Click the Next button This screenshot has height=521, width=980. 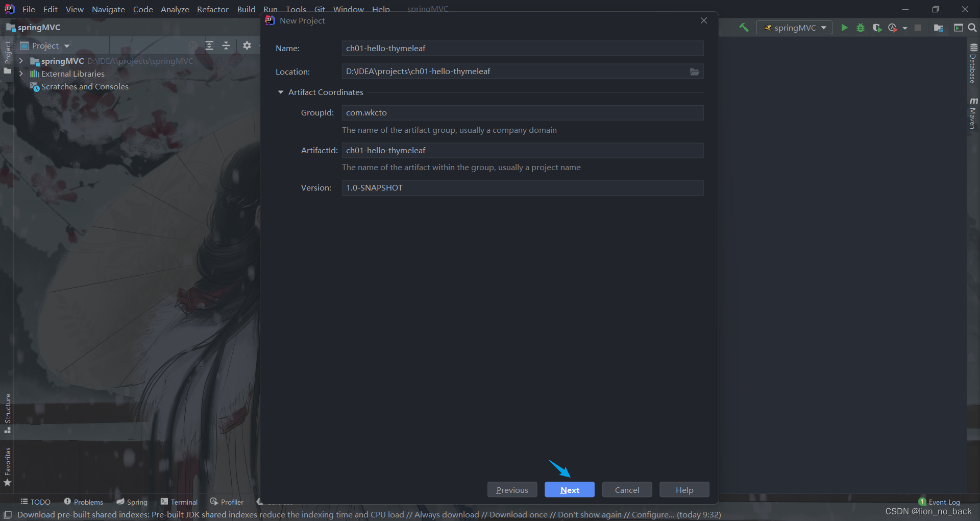click(570, 490)
